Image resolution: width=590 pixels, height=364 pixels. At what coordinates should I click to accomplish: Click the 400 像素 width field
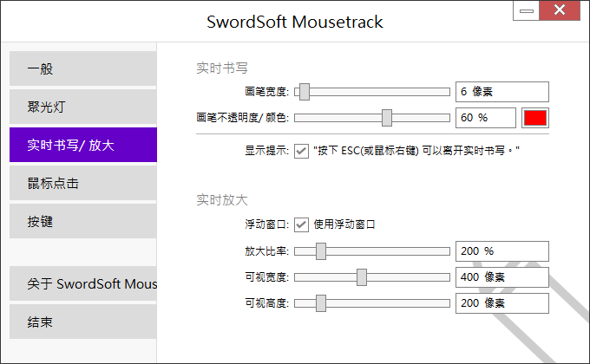click(x=502, y=277)
